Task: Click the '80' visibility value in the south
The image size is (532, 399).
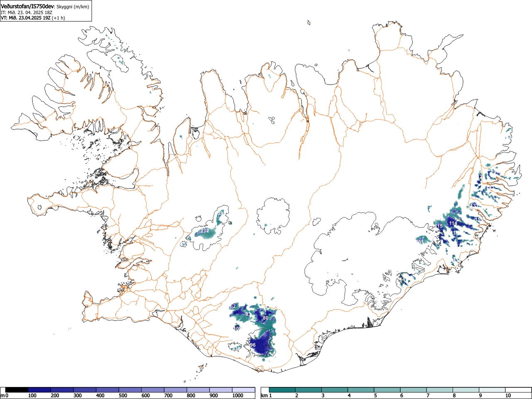Action: click(x=266, y=318)
